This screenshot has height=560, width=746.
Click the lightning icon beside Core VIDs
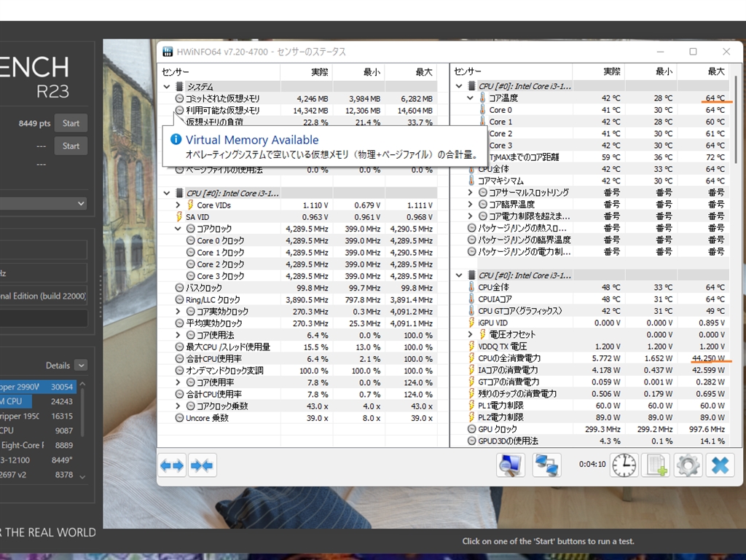tap(190, 205)
